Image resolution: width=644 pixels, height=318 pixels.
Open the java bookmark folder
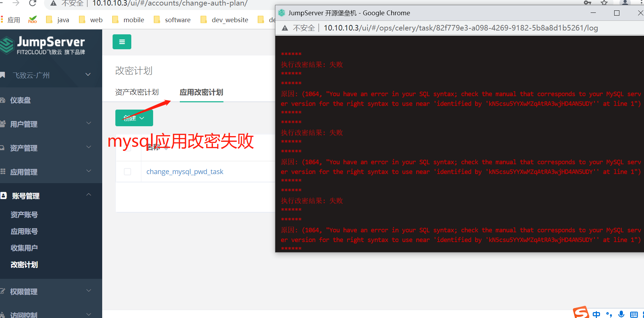coord(58,20)
